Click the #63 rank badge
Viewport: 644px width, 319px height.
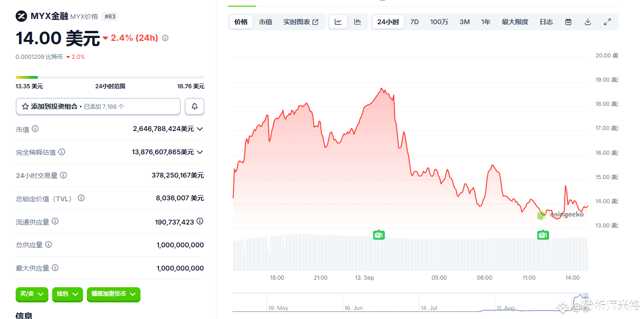click(x=110, y=17)
